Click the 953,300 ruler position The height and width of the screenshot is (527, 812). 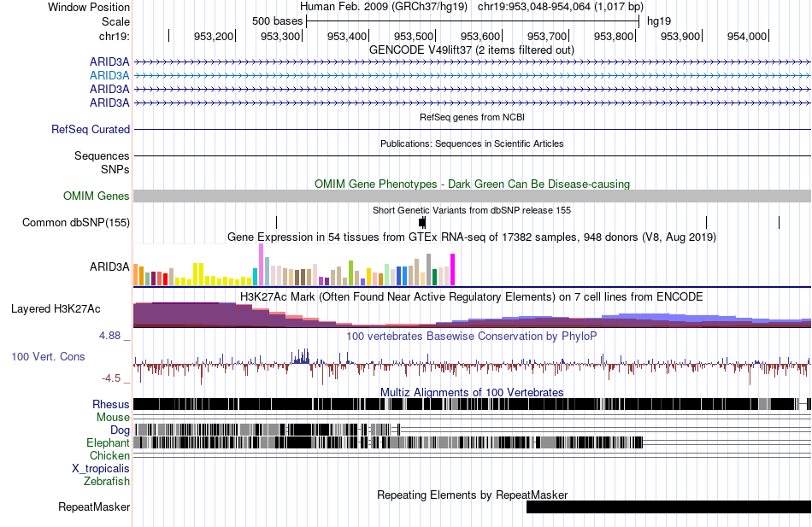280,36
